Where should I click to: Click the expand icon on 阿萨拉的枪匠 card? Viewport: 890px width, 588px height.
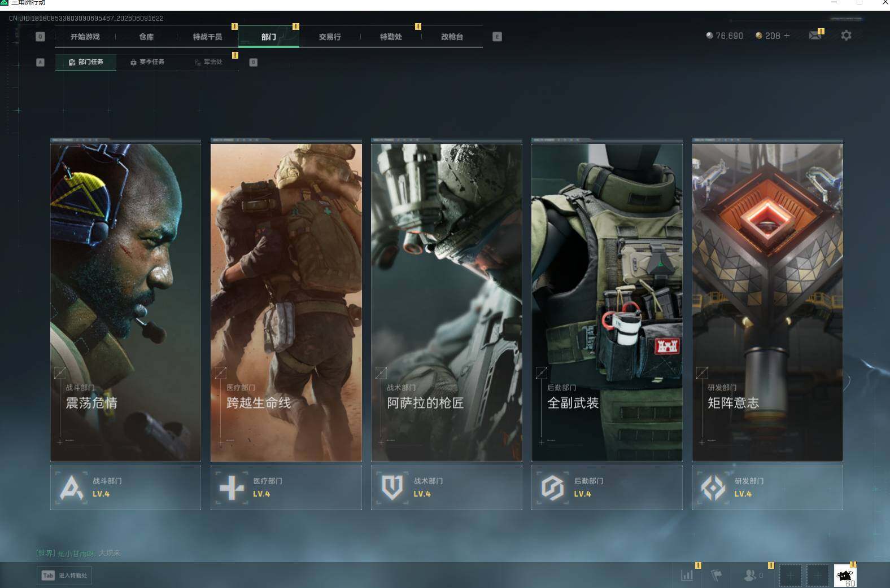coord(381,372)
